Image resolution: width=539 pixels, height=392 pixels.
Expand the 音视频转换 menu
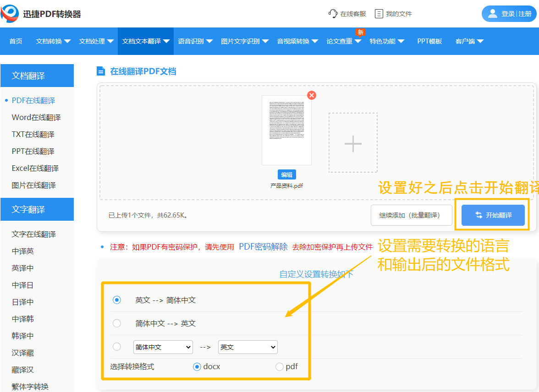click(298, 41)
